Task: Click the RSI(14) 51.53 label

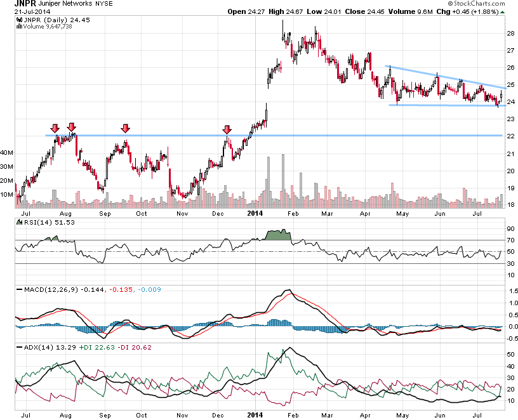Action: point(49,222)
